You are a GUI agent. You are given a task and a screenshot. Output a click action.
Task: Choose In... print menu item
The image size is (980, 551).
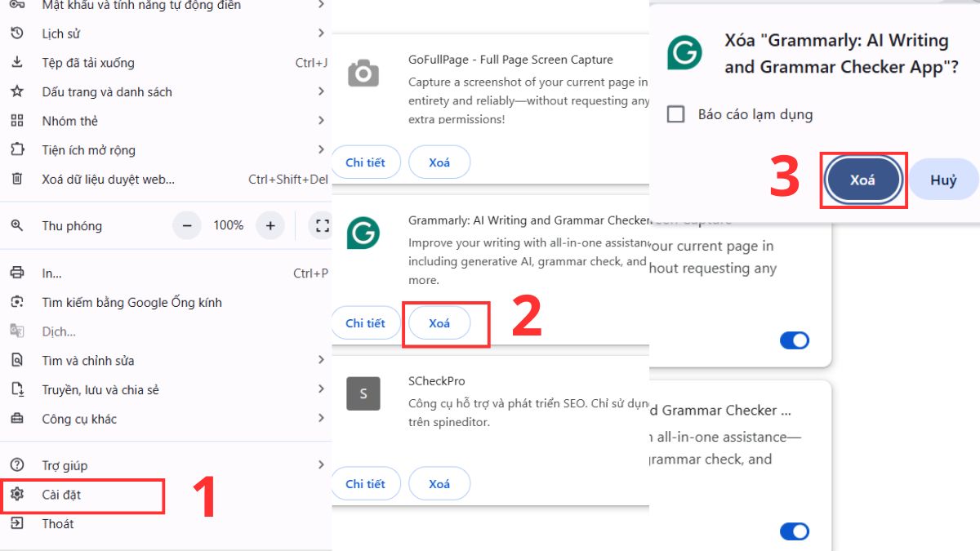coord(166,273)
